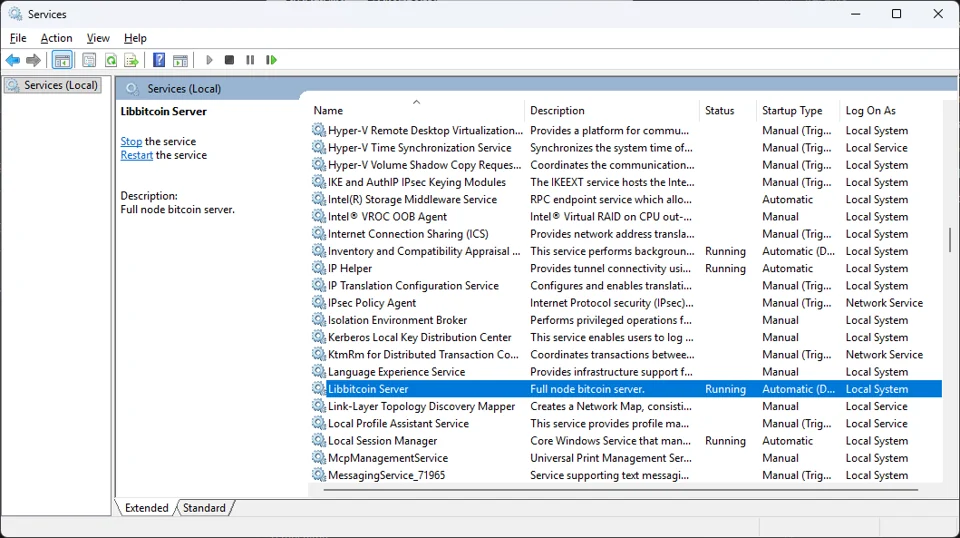Viewport: 960px width, 538px height.
Task: Click gear icon beside Isolation Environment Broker
Action: (x=318, y=320)
